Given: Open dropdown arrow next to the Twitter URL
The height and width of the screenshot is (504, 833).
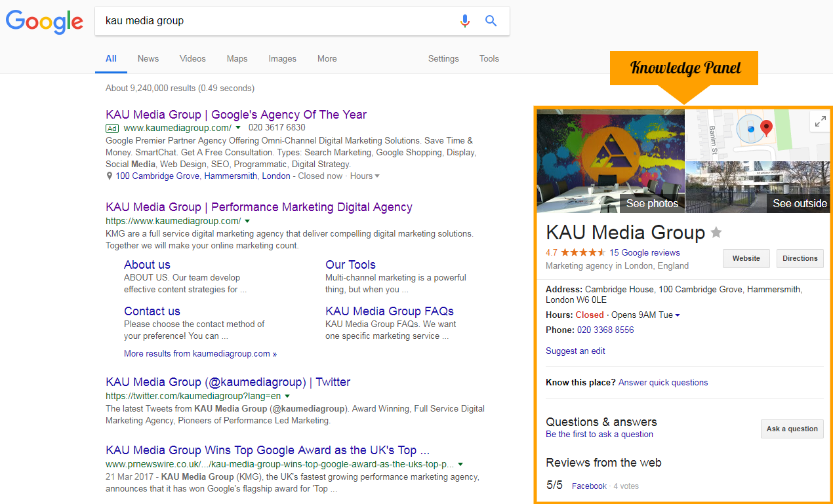Looking at the screenshot, I should (287, 396).
